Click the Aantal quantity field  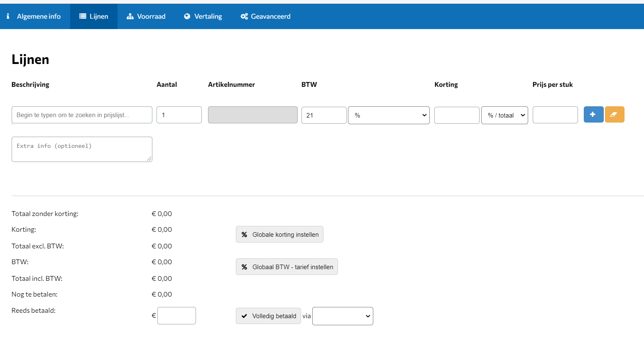point(179,115)
